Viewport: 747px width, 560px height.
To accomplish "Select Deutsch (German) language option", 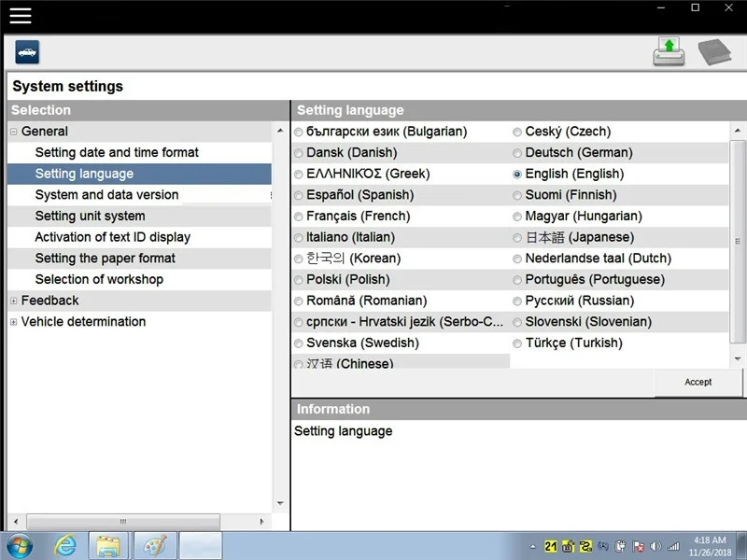I will (517, 153).
